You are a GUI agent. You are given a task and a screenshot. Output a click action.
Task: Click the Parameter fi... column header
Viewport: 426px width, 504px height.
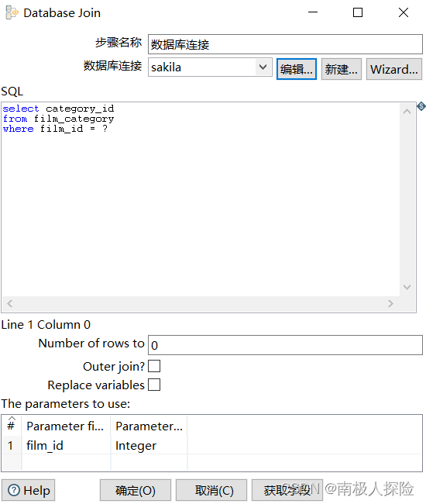pos(66,426)
